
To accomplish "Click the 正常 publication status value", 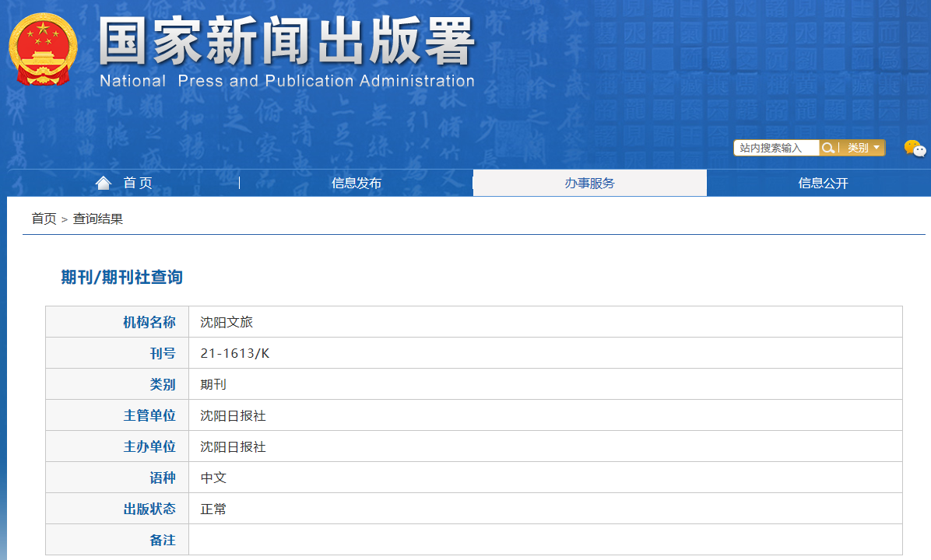I will click(x=213, y=509).
